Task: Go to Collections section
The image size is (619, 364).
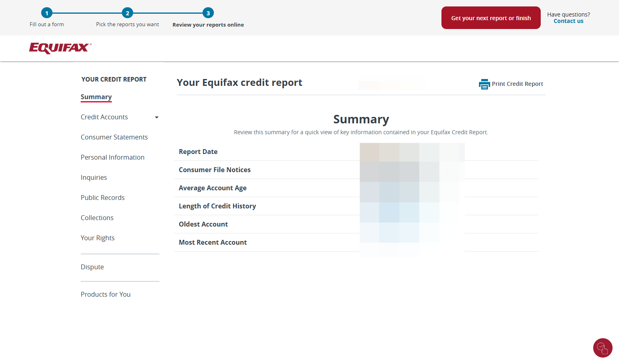Action: (97, 218)
